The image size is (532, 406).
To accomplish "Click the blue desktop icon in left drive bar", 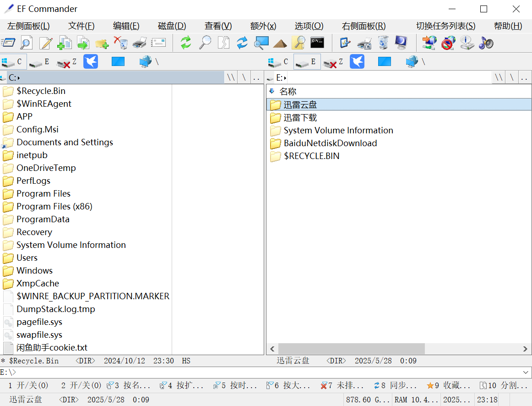I will pyautogui.click(x=118, y=61).
